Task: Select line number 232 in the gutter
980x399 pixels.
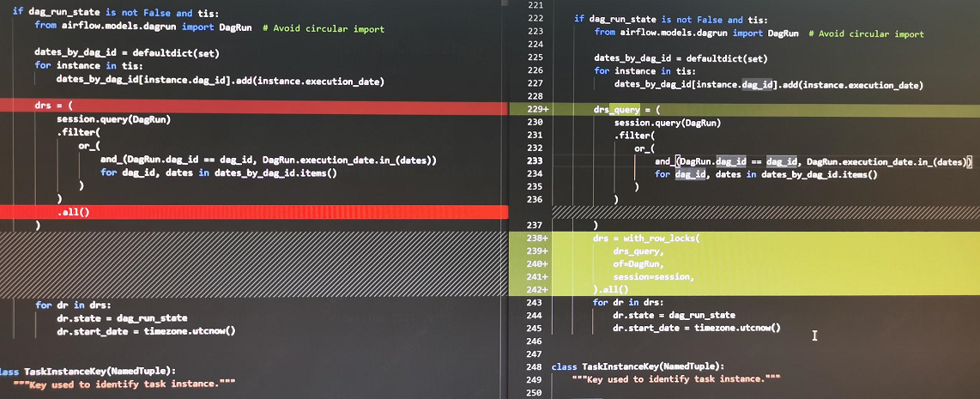Action: click(535, 148)
